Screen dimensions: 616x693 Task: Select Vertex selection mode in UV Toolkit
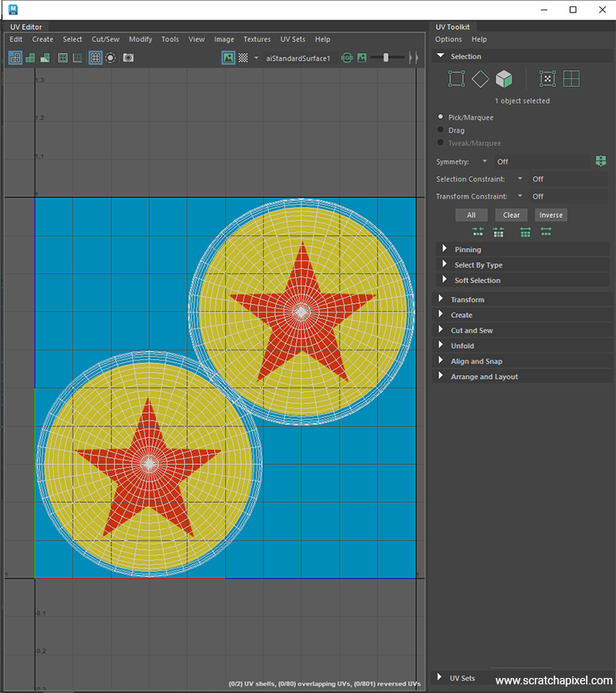[x=456, y=79]
